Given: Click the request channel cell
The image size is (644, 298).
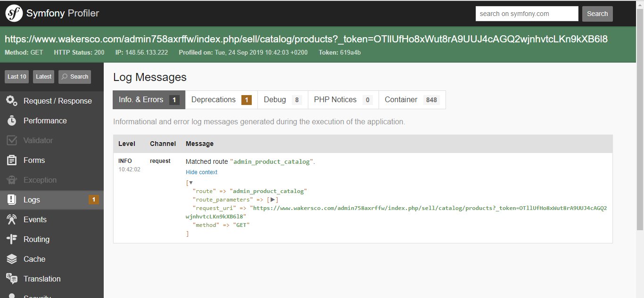Looking at the screenshot, I should (160, 161).
